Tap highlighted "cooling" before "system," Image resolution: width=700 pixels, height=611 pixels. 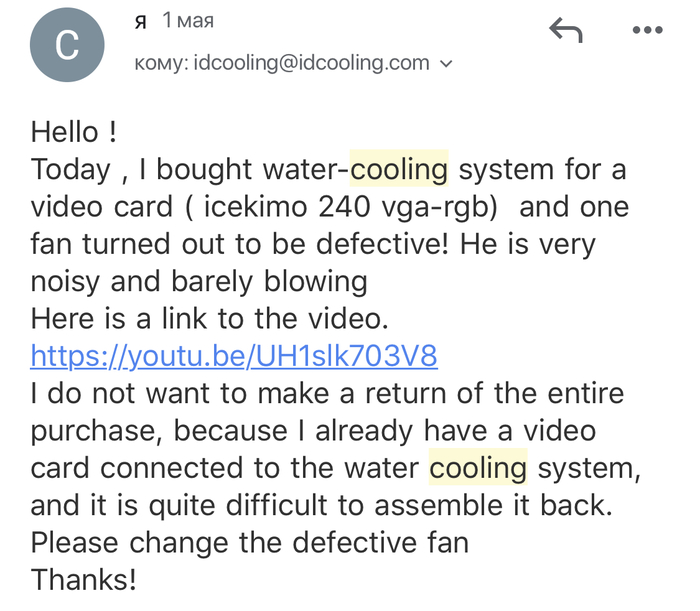[478, 467]
